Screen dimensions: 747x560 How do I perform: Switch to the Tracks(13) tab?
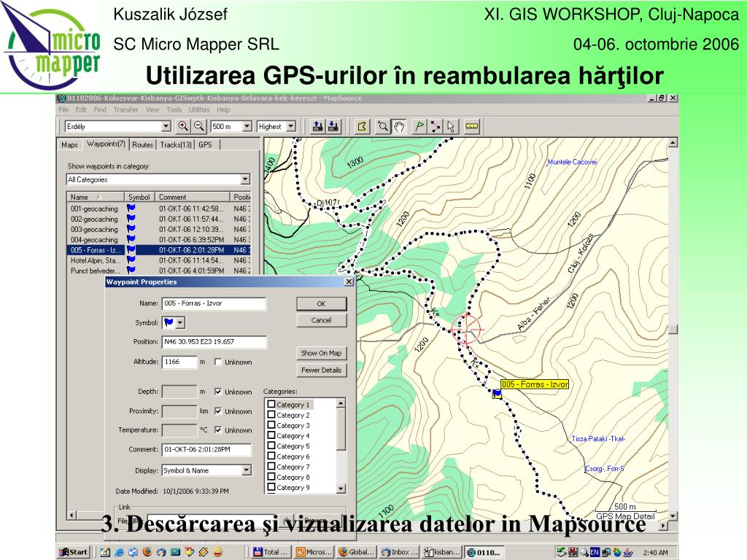(x=176, y=145)
